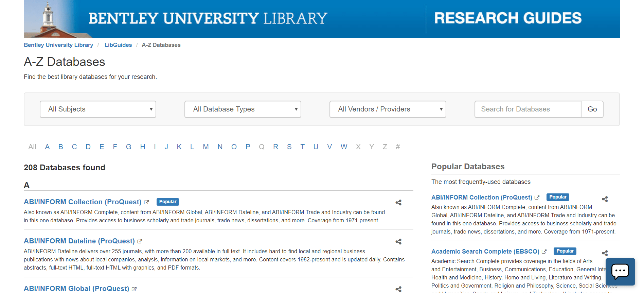Viewport: 644px width, 293px height.
Task: Show databases starting with letter W
Action: coord(344,147)
